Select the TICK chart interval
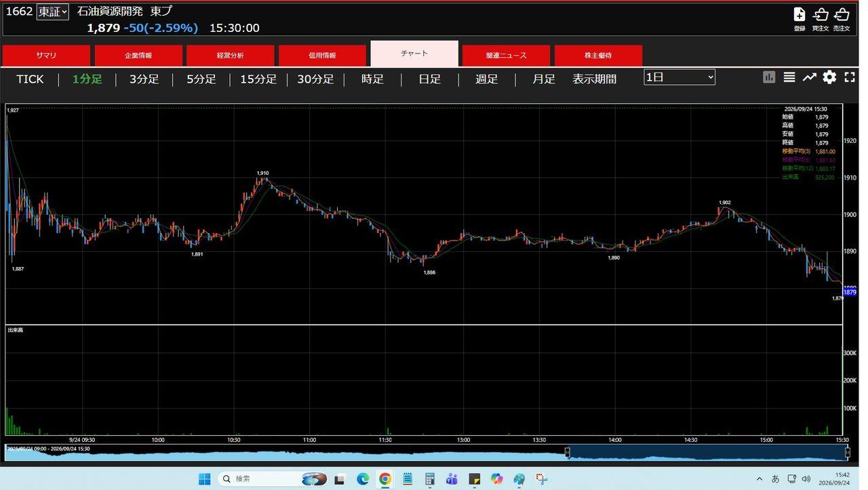Viewport: 868px width, 490px height. click(30, 79)
